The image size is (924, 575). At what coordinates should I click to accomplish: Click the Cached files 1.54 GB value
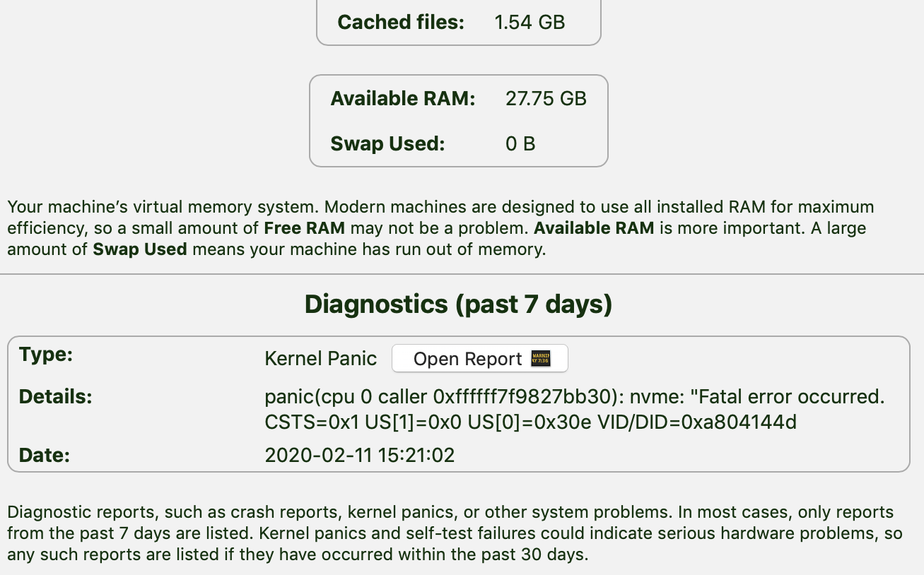point(530,22)
